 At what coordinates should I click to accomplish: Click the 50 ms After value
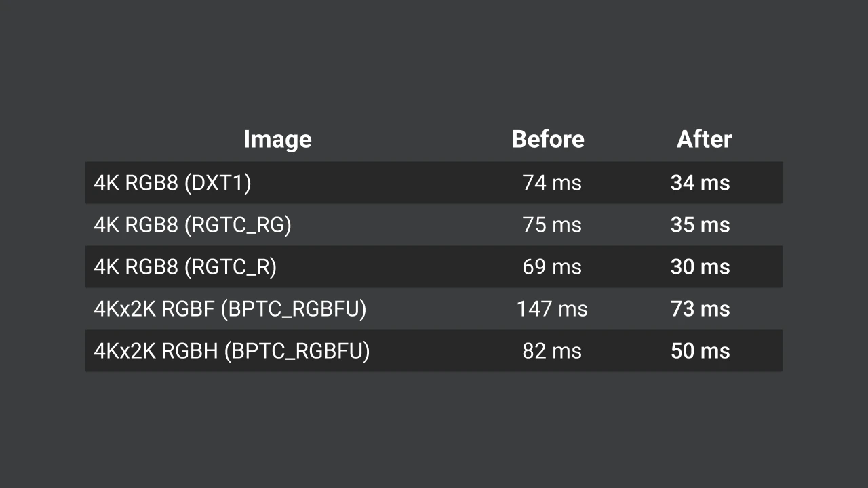(x=700, y=351)
